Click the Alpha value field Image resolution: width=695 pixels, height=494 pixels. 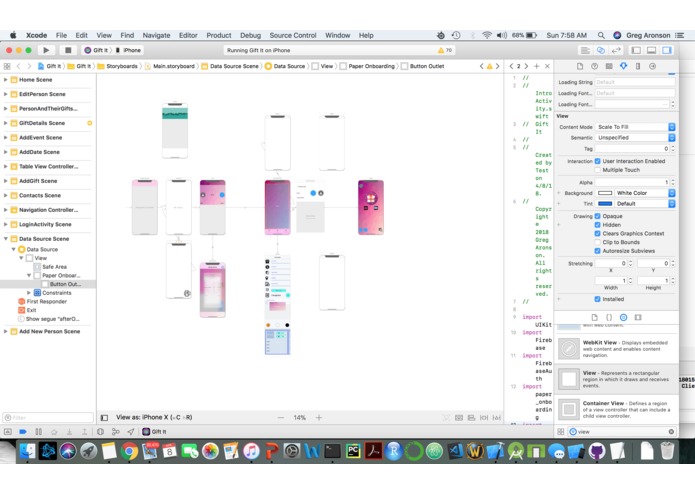coord(632,182)
